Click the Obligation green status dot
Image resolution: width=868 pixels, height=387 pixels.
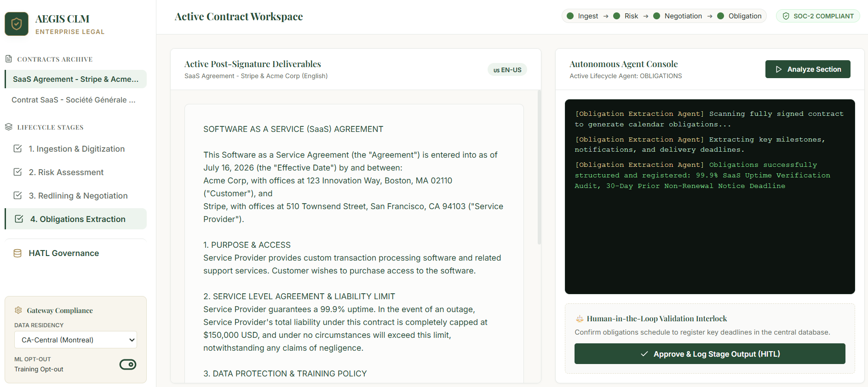pos(721,16)
